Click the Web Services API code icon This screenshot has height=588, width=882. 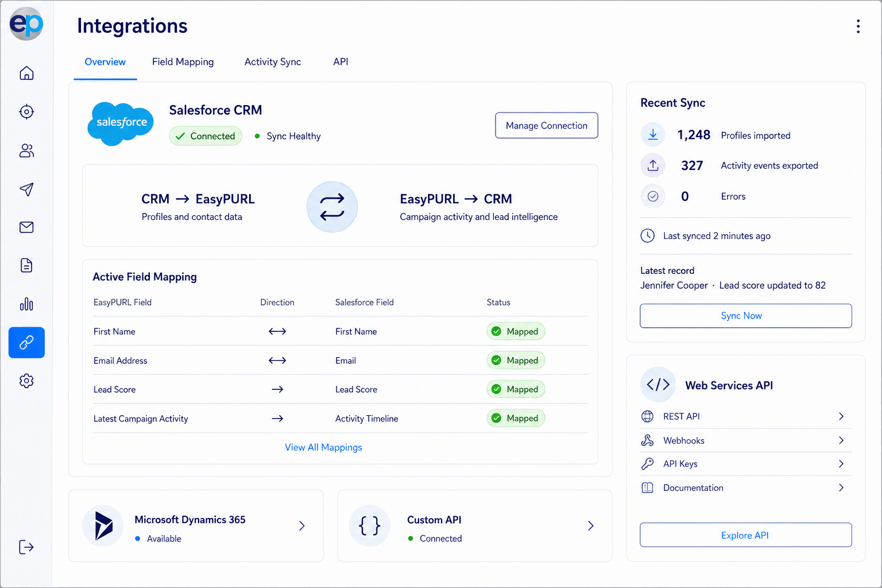[x=658, y=384]
